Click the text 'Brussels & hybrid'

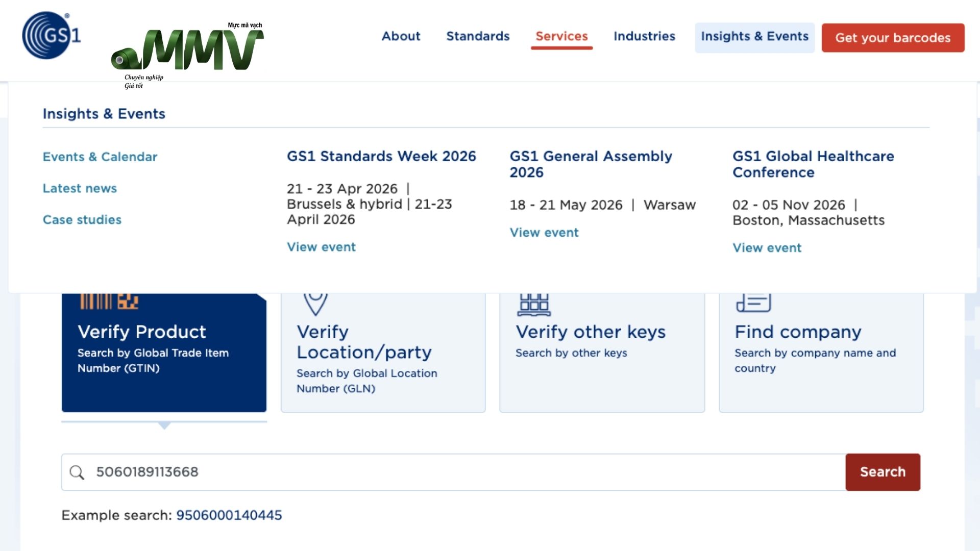pos(345,204)
